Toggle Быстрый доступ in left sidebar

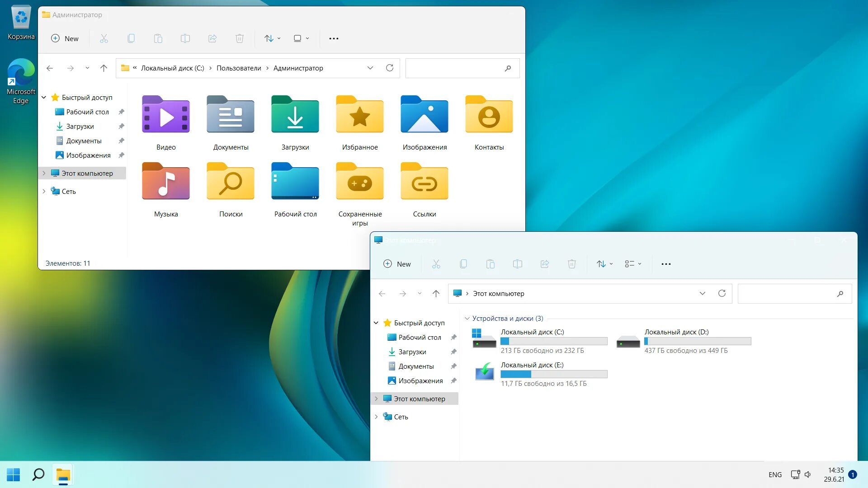click(x=45, y=97)
